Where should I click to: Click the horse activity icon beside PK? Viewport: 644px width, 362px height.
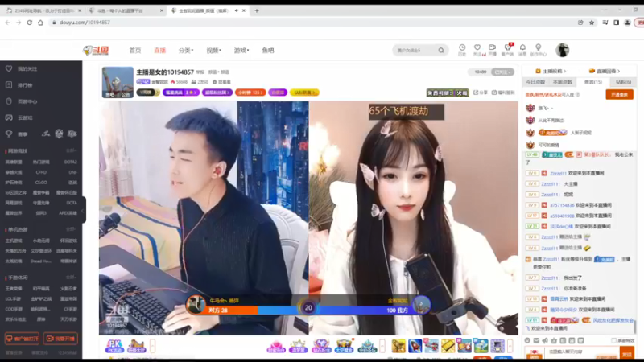coord(136,346)
